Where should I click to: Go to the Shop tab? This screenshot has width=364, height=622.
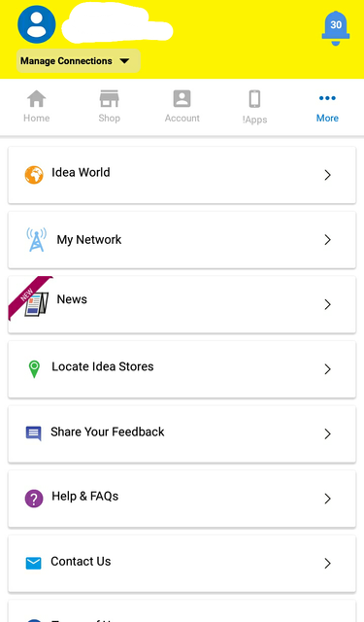(110, 107)
